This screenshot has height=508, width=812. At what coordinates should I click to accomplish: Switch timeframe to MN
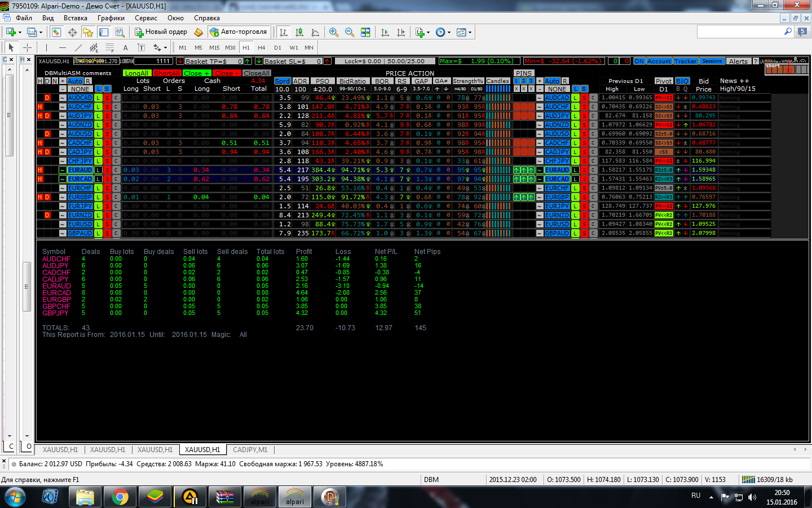point(309,47)
